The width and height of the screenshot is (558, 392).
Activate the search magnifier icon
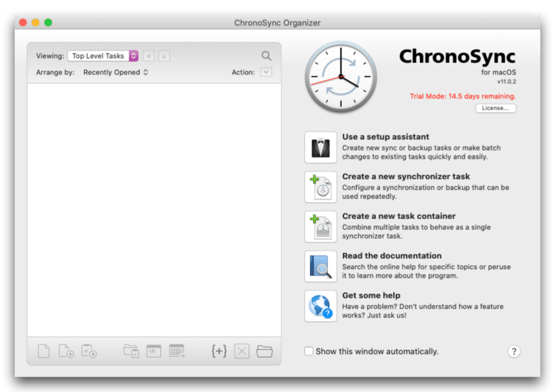(266, 55)
